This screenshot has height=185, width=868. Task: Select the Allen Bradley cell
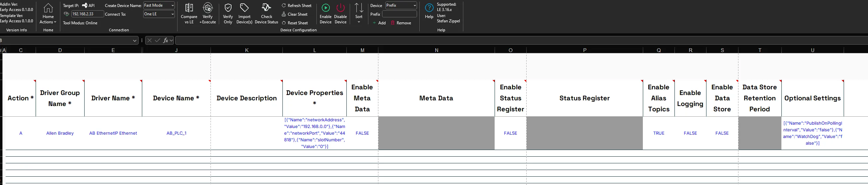coord(60,133)
